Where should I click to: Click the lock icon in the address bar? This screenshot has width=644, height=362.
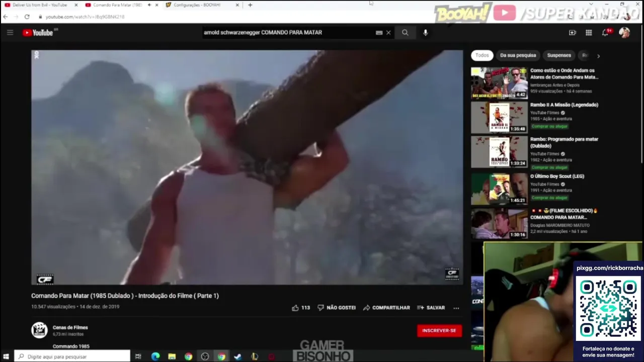[x=40, y=17]
